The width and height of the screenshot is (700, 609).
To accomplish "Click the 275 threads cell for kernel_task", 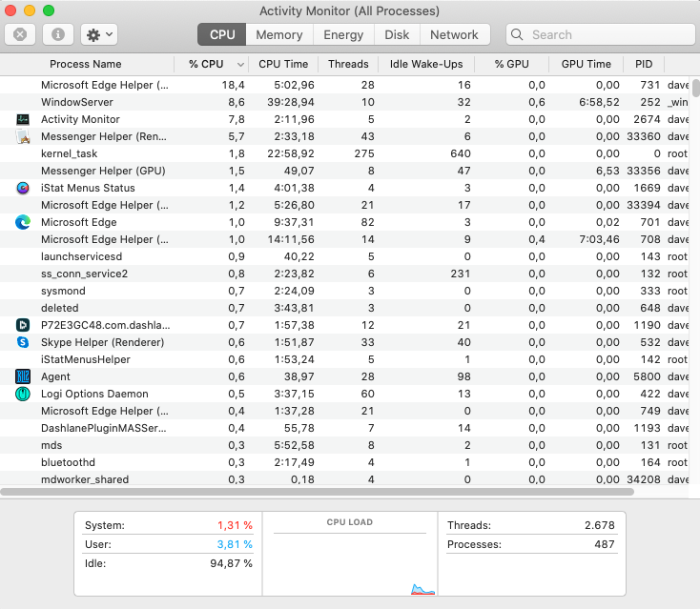I will click(364, 153).
